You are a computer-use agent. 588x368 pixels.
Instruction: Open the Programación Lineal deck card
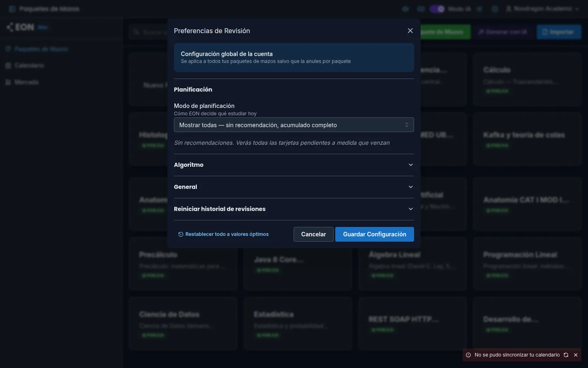[x=528, y=264]
